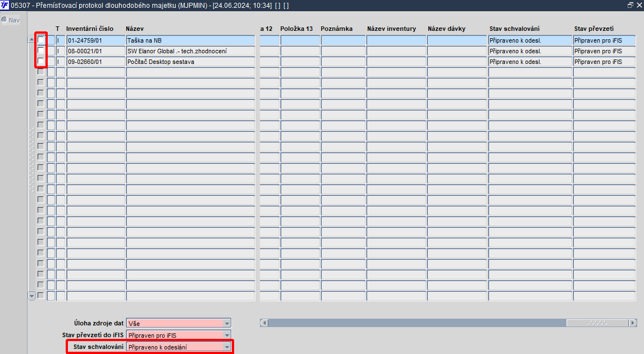644x354 pixels.
Task: Click the Počítač Desktop sestava cell
Action: point(190,62)
